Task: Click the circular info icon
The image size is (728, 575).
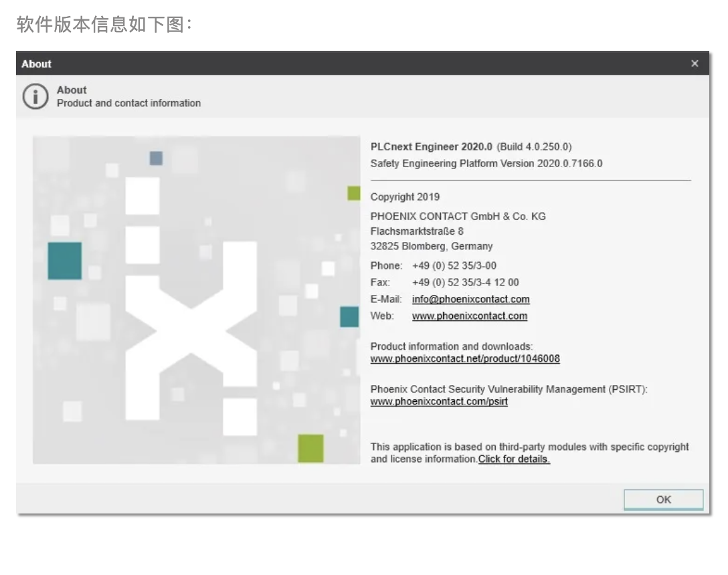Action: pos(35,96)
